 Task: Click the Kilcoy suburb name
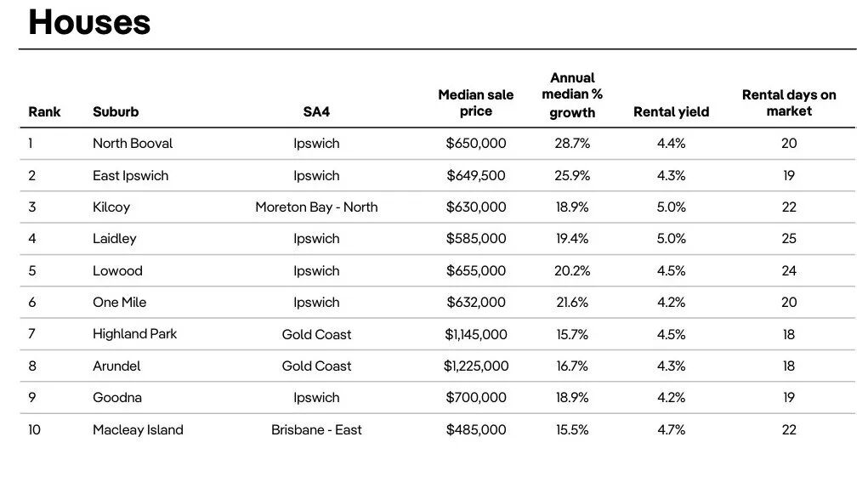point(111,207)
